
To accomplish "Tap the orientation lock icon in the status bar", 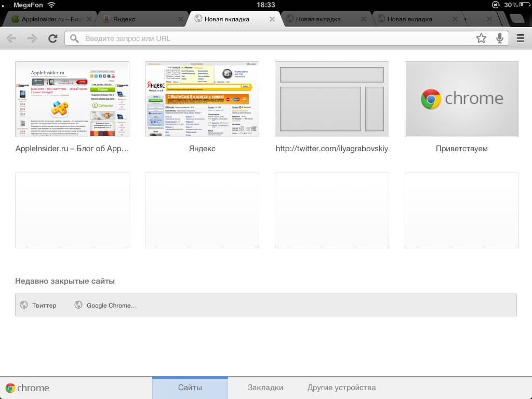I will (x=496, y=5).
